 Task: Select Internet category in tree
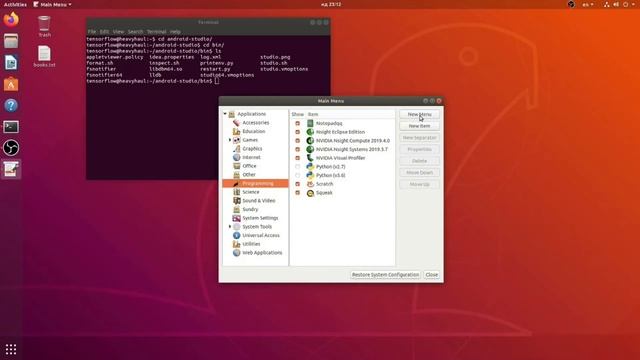click(251, 157)
